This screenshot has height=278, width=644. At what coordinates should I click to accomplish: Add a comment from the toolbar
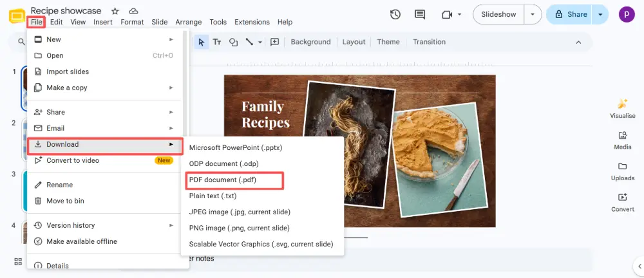(275, 42)
